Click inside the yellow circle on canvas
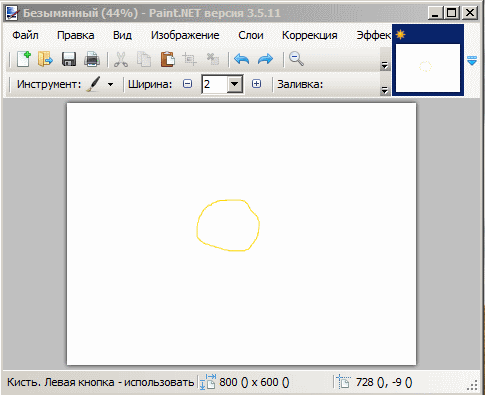 [x=228, y=226]
